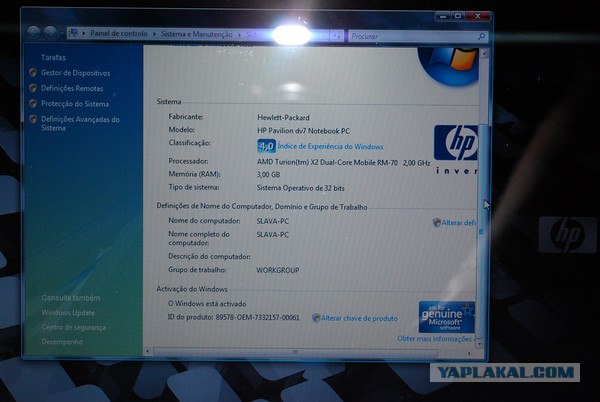
Task: Click the HP Pavilion dv7 Notebook PC text
Action: (x=303, y=131)
